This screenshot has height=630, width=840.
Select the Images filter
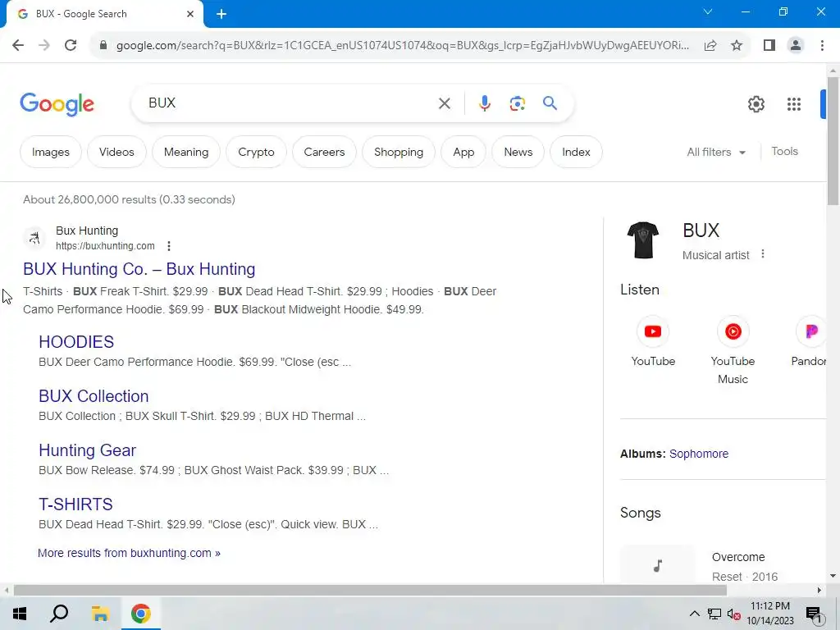tap(50, 152)
